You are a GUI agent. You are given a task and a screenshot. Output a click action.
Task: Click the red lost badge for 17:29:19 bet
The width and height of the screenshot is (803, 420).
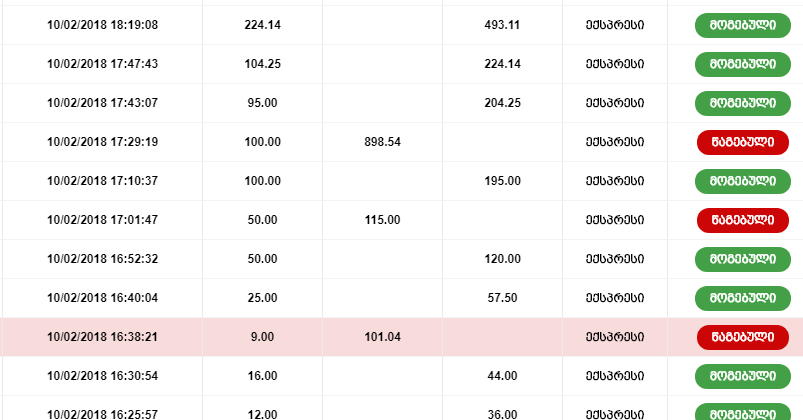[x=743, y=142]
